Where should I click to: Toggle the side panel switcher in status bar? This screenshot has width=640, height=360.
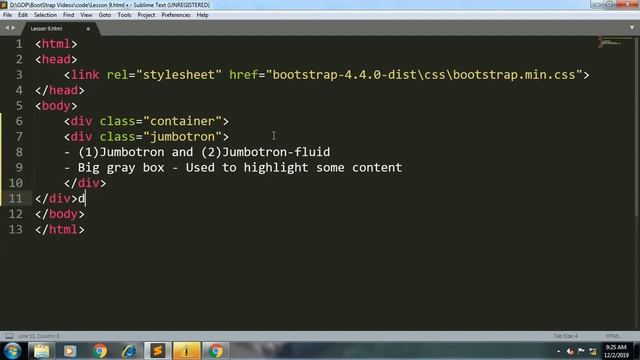click(9, 336)
